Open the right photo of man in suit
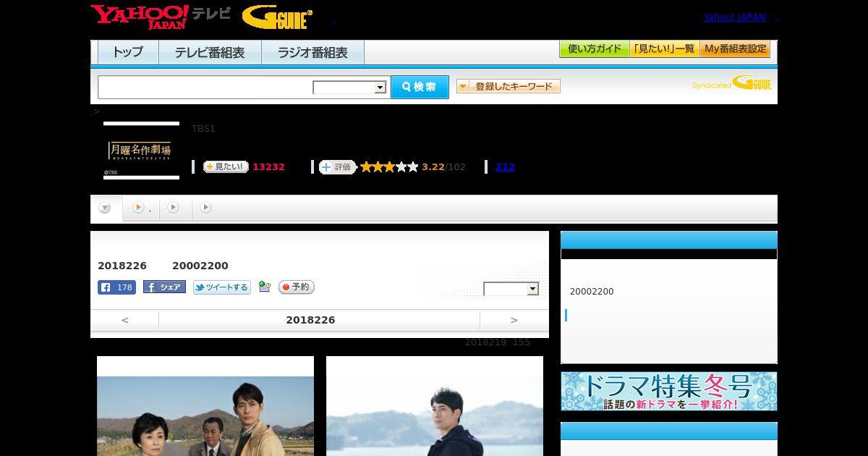868x456 pixels. click(435, 406)
